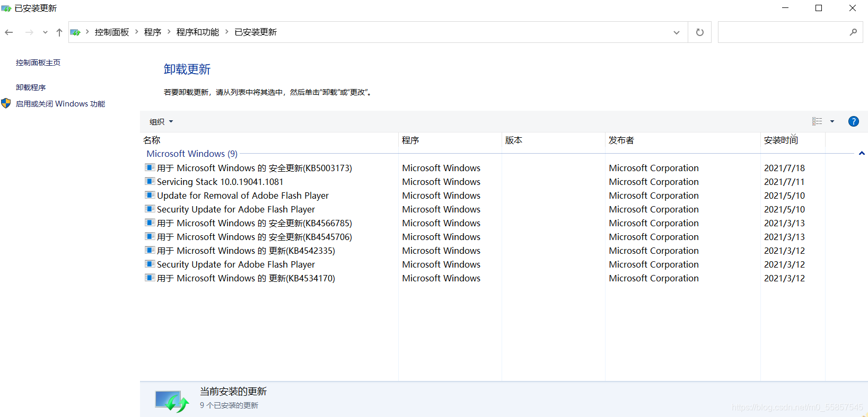The image size is (868, 417).
Task: Click the search magnifier icon
Action: click(853, 32)
